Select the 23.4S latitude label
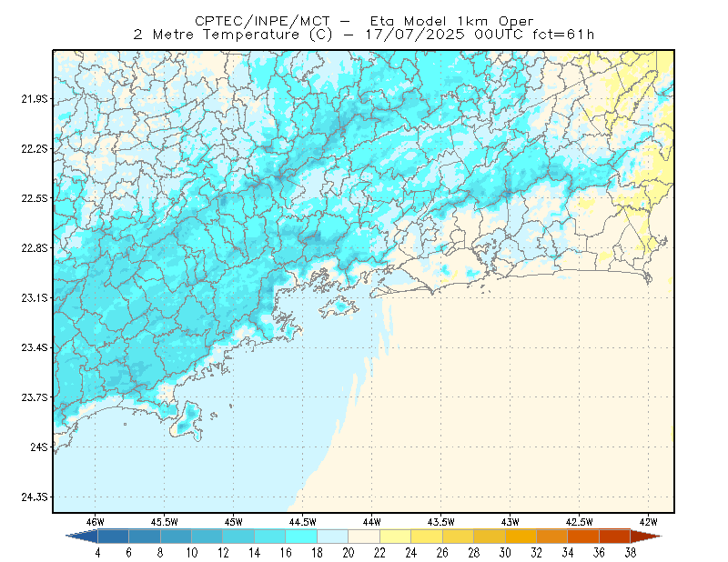The width and height of the screenshot is (728, 562). tap(34, 347)
